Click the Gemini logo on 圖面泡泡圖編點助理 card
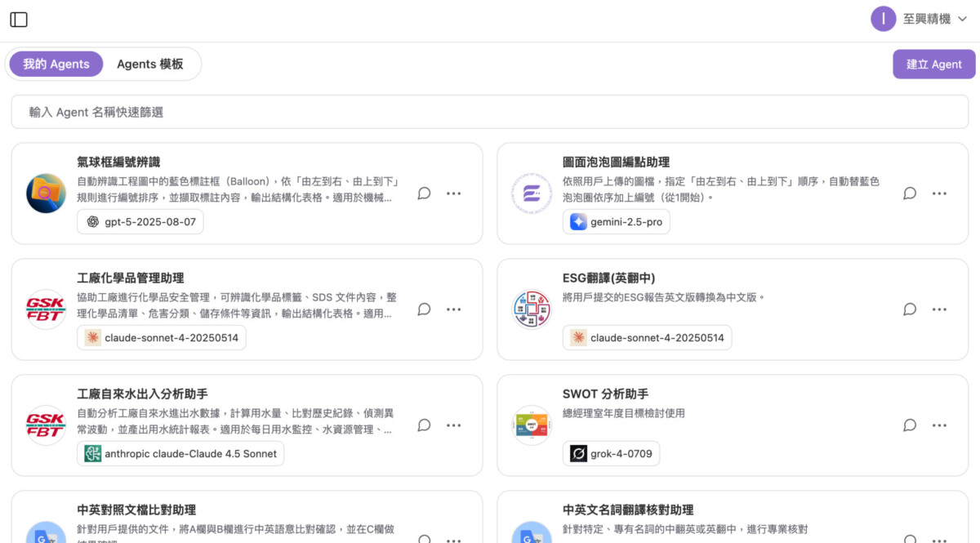The width and height of the screenshot is (980, 543). (580, 221)
